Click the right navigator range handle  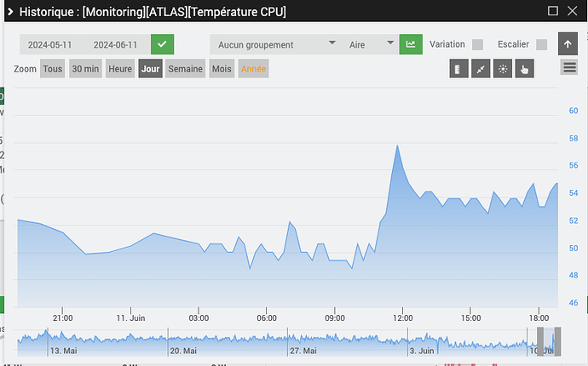[557, 341]
